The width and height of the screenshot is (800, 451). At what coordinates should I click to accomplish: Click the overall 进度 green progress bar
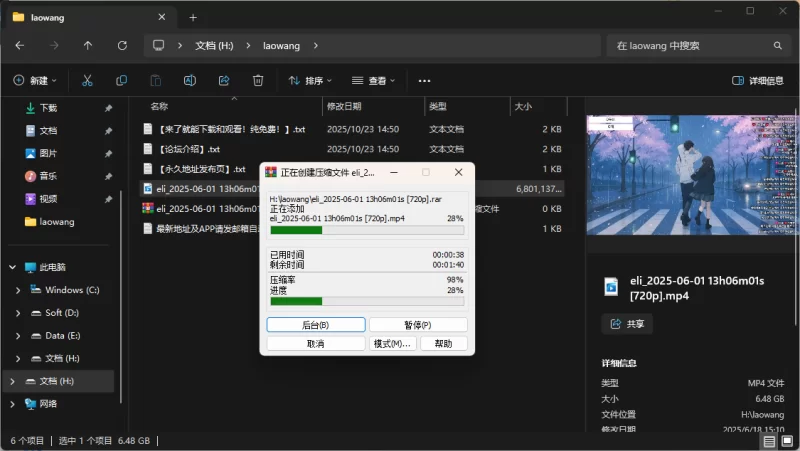coord(367,300)
